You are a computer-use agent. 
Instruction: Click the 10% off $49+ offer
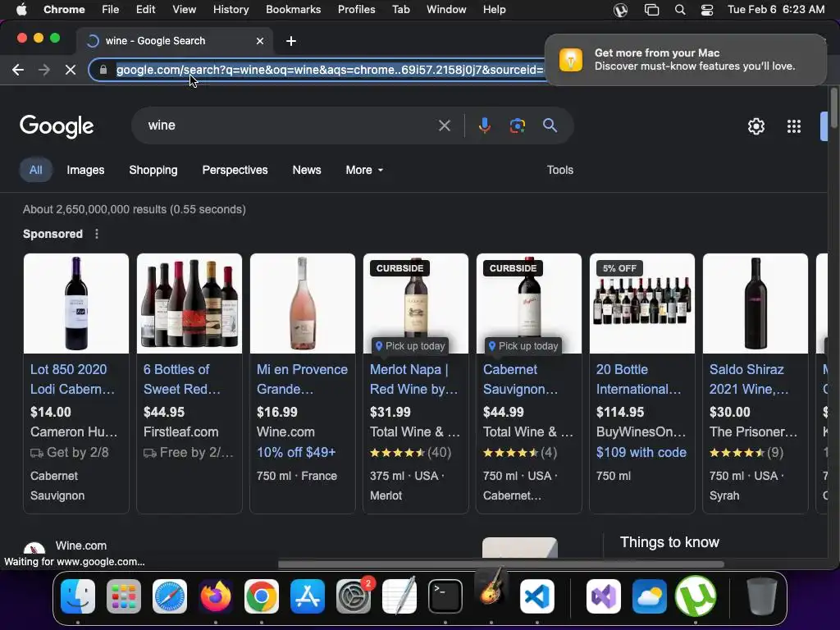click(295, 452)
